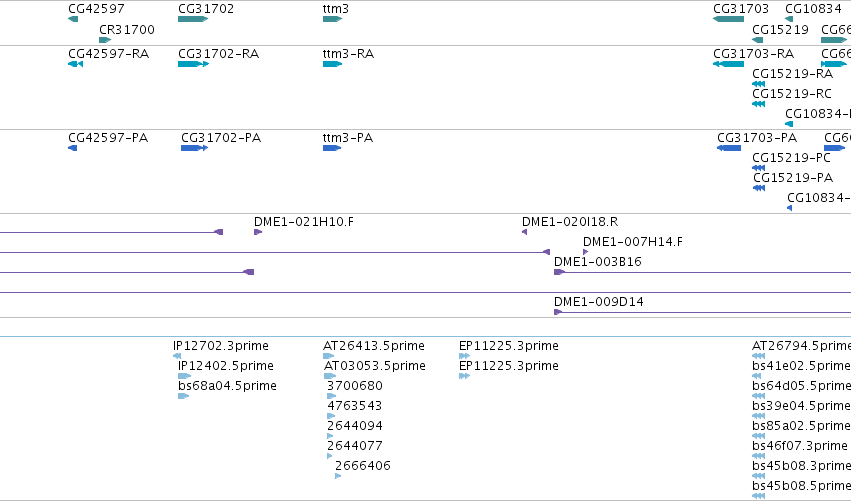Click the CG31702-PA protein label
Screen dimensions: 851x501
tap(221, 138)
